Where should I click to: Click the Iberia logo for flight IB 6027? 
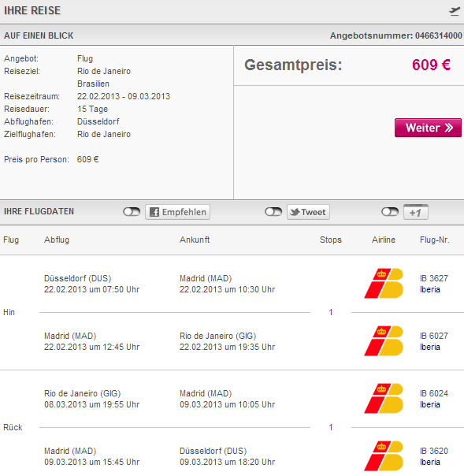click(x=384, y=340)
